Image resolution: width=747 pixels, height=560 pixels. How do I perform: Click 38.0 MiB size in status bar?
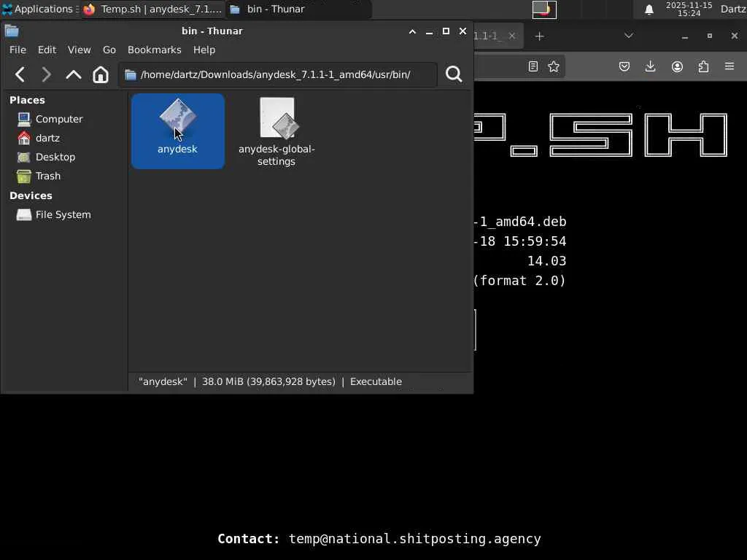[268, 381]
